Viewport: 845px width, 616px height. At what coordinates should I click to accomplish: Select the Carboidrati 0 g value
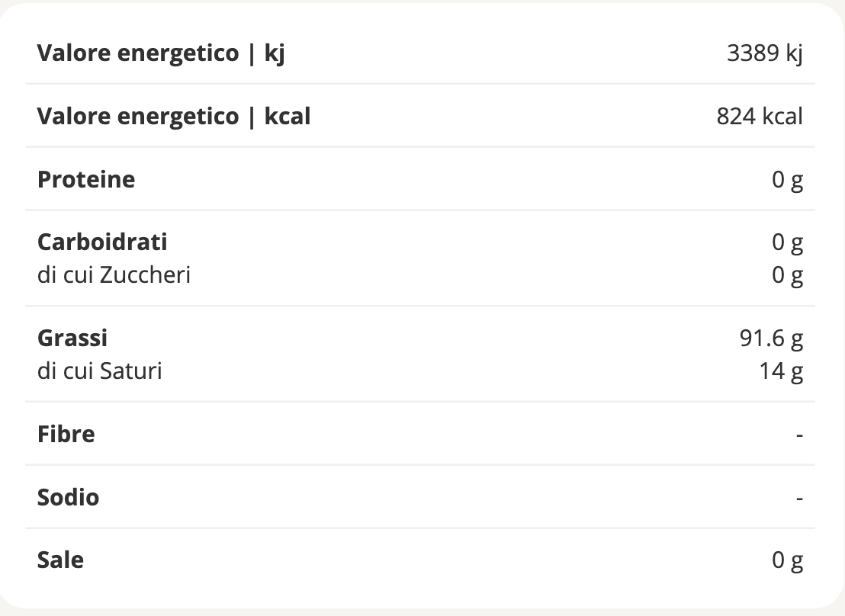click(x=787, y=242)
